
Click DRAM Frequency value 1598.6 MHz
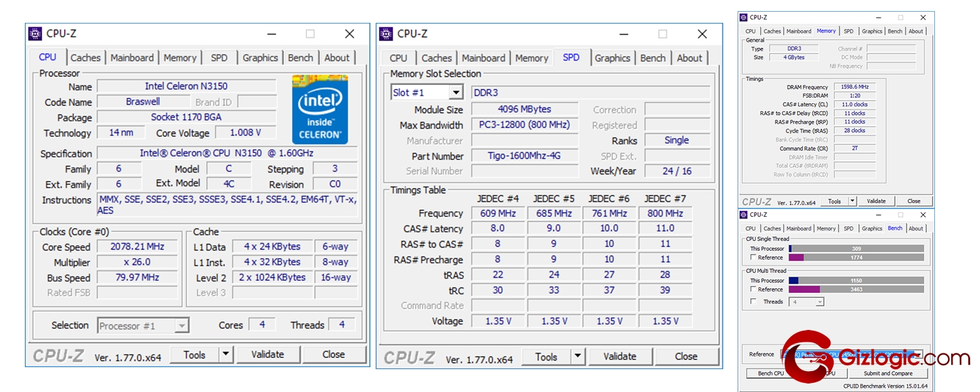[x=854, y=87]
